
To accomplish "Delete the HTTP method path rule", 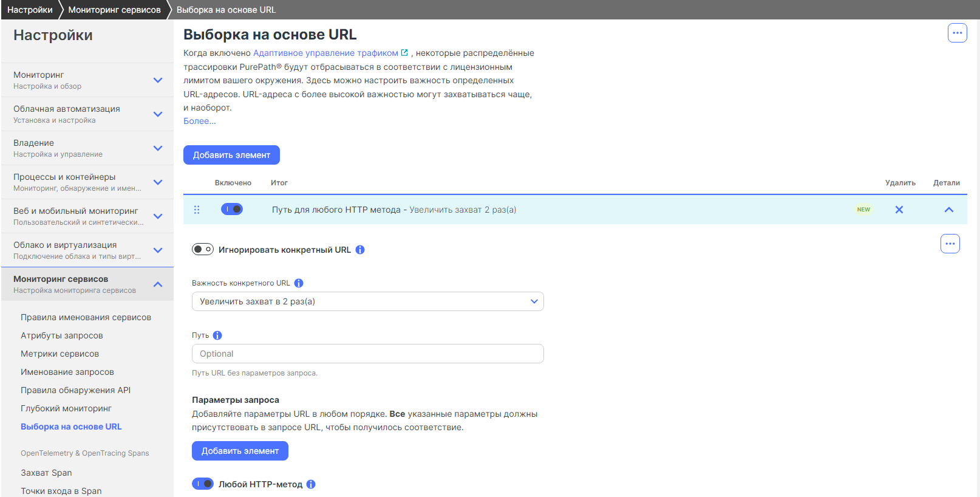I will 899,210.
